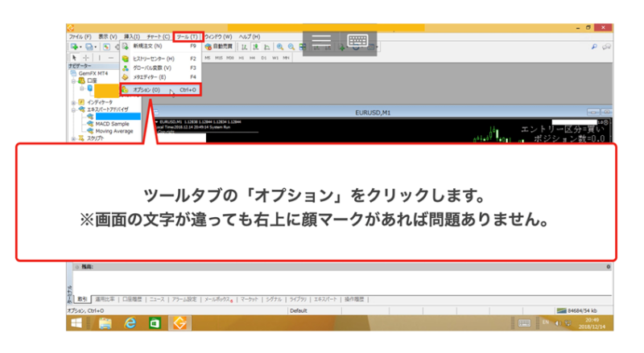Switch to the ニュース terminal tab
The image size is (644, 353).
point(157,300)
